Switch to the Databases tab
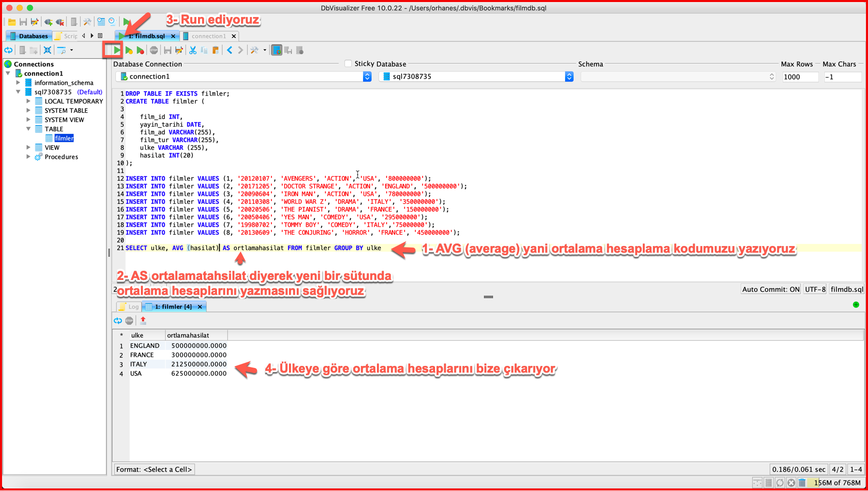This screenshot has height=491, width=868. point(29,36)
